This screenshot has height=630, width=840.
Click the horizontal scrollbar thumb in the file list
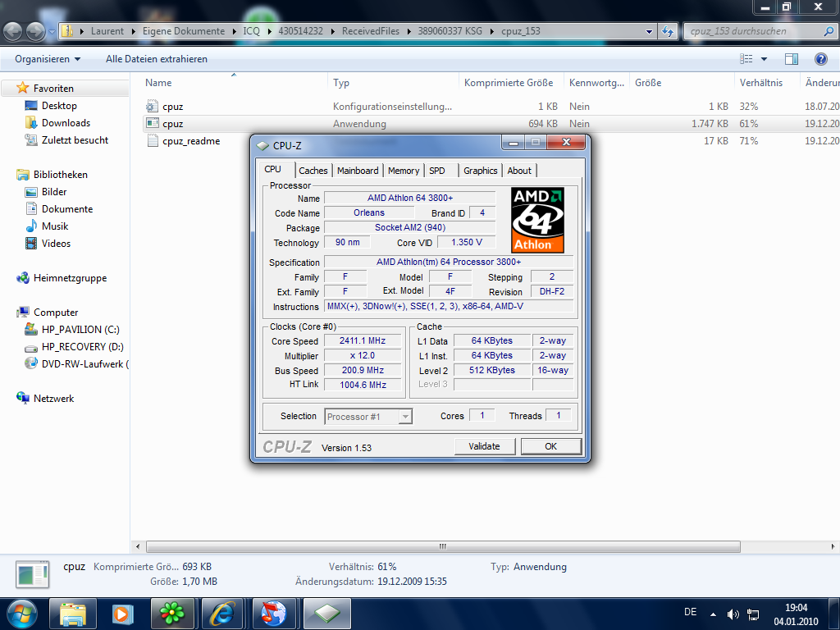click(443, 546)
